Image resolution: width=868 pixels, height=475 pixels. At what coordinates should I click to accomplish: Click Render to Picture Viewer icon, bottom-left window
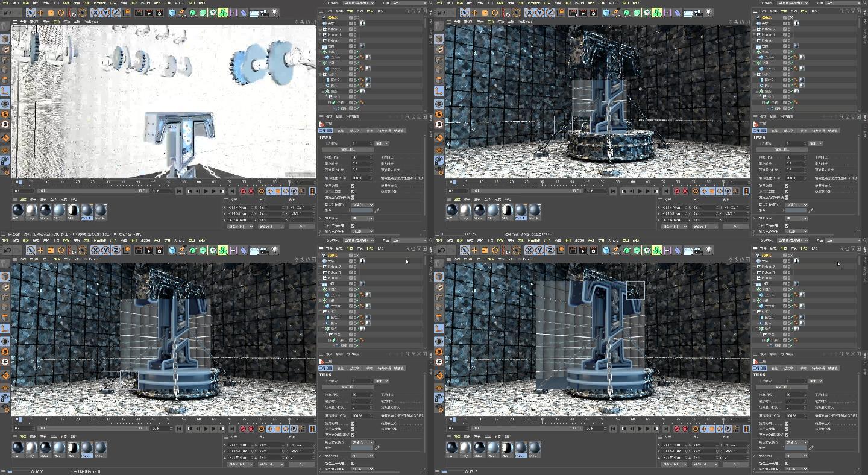click(149, 250)
